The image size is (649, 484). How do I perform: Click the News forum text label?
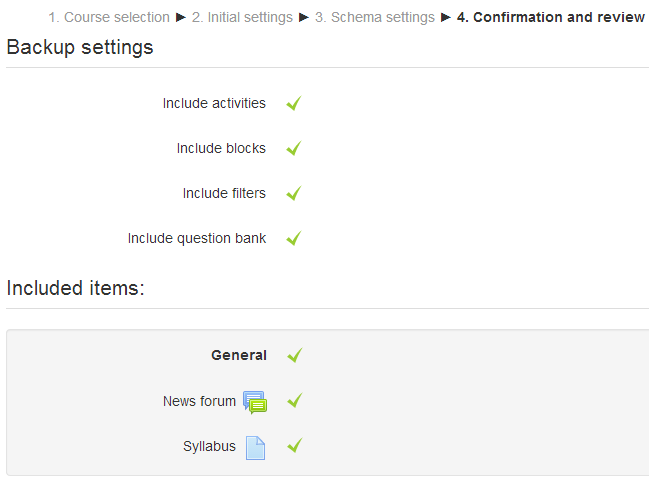[199, 401]
